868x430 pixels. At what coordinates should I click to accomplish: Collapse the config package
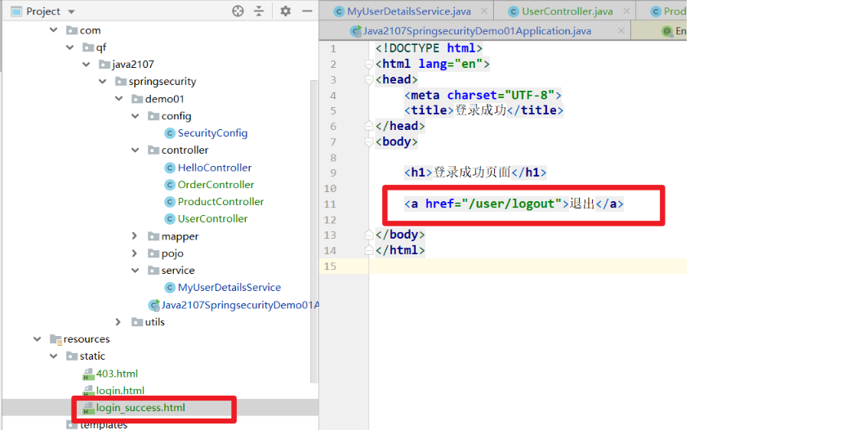point(135,116)
